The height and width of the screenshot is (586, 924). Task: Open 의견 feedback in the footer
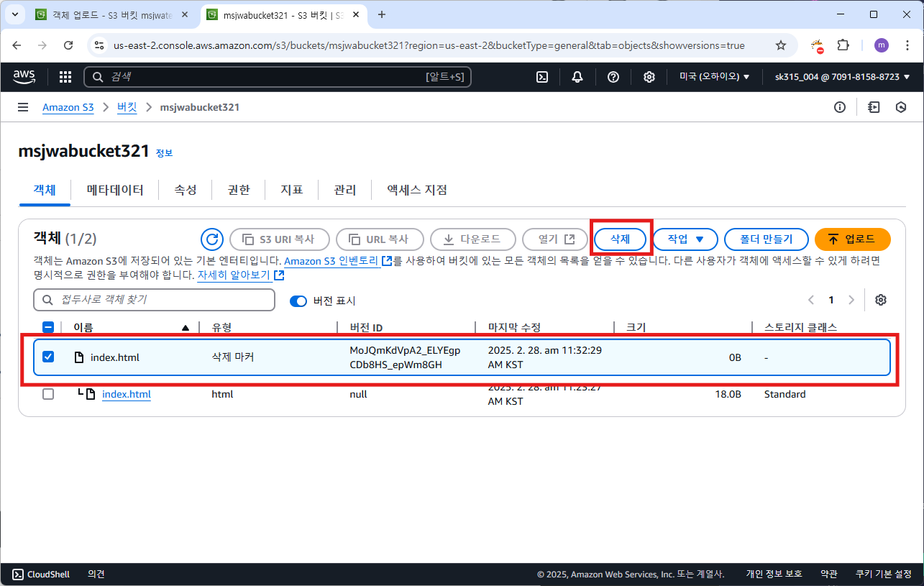pyautogui.click(x=96, y=574)
